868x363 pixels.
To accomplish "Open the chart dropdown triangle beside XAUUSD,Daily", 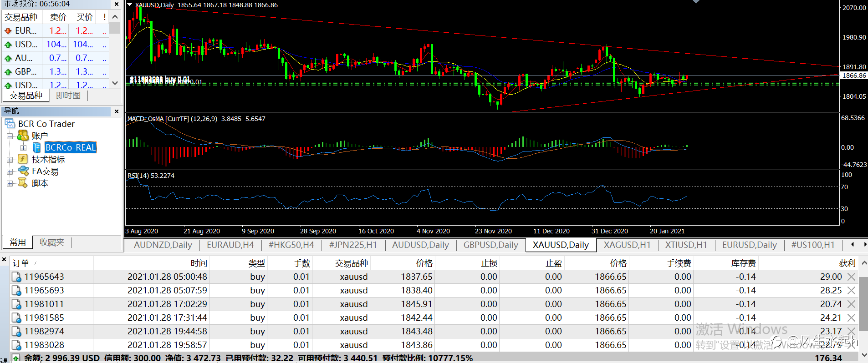I will pos(130,5).
